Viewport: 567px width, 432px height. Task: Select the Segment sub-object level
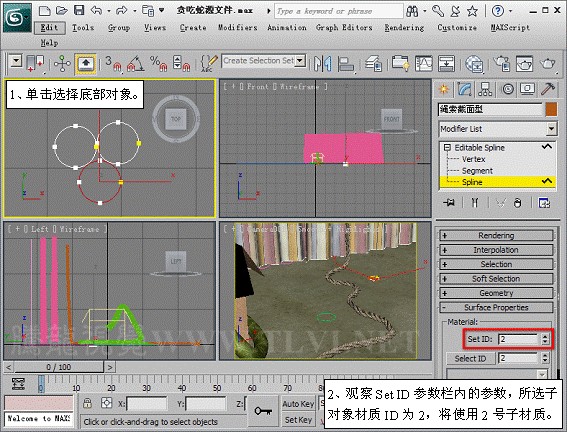[477, 171]
